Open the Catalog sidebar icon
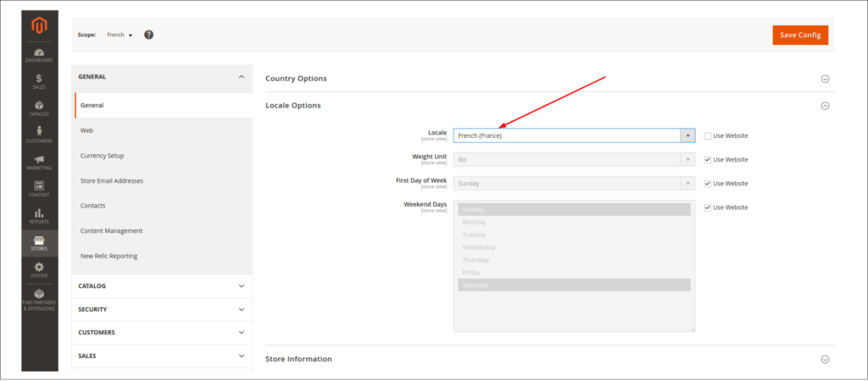This screenshot has height=381, width=868. [x=39, y=108]
